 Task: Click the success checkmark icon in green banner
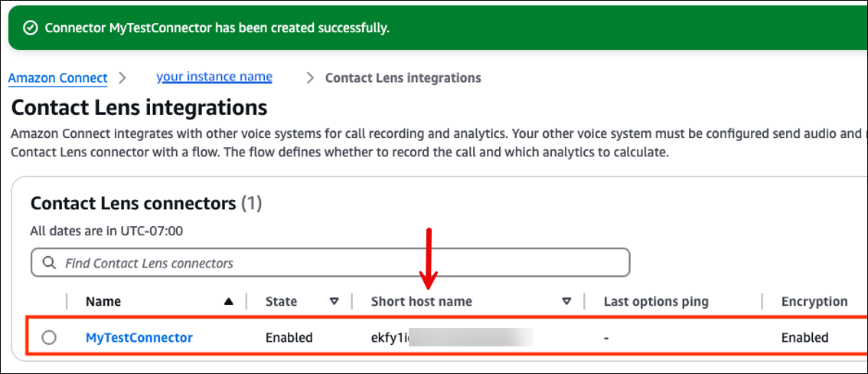pyautogui.click(x=30, y=28)
